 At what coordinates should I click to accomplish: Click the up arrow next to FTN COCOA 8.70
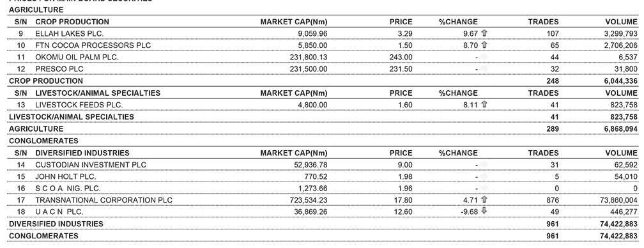pos(484,45)
